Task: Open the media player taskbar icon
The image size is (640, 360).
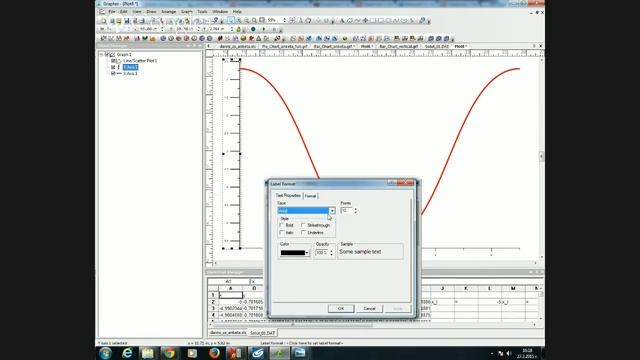Action: (x=192, y=353)
